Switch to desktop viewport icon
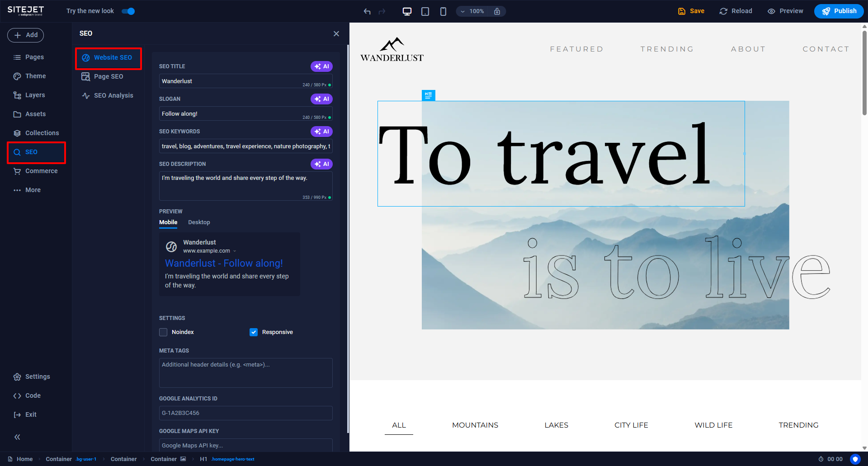 [407, 11]
